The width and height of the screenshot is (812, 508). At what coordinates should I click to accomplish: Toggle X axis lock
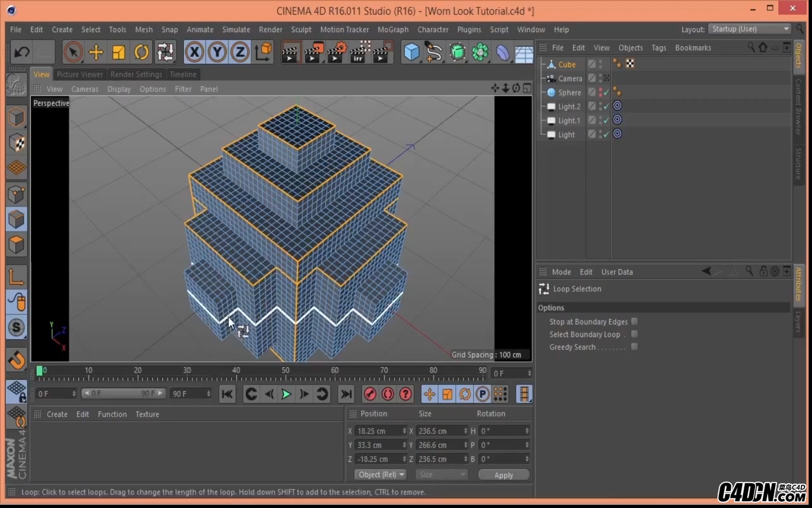(195, 52)
